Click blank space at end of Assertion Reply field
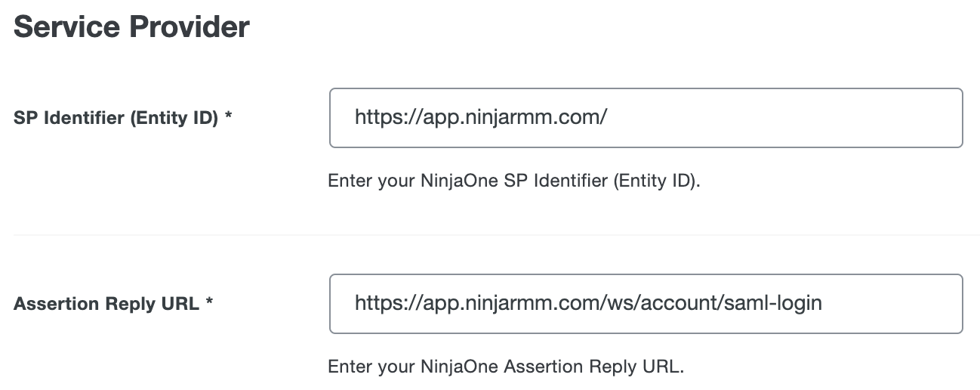This screenshot has height=390, width=980. coord(898,304)
